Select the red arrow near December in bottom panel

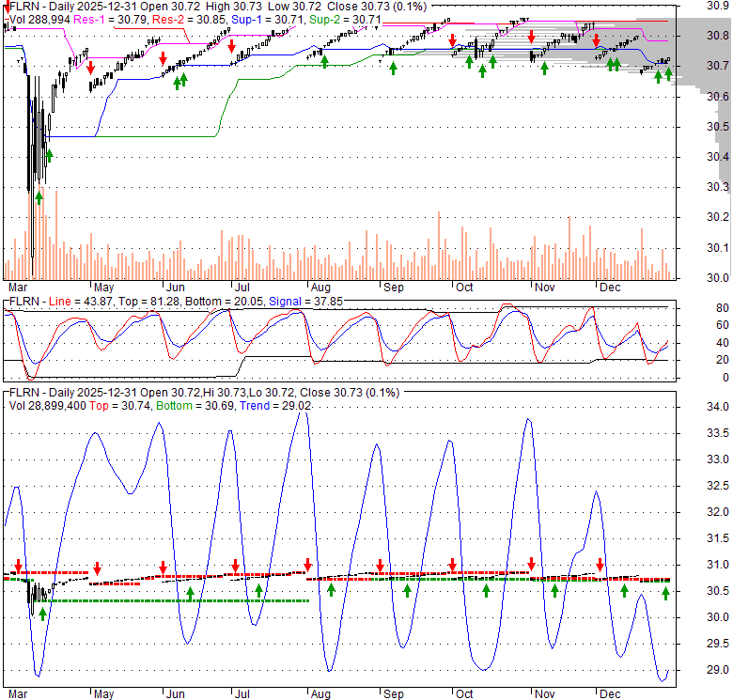600,566
